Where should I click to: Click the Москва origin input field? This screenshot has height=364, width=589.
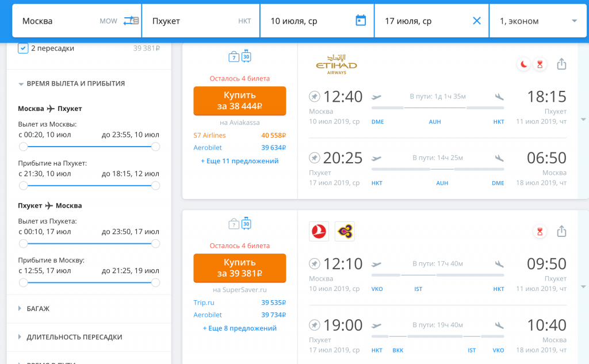pos(58,21)
